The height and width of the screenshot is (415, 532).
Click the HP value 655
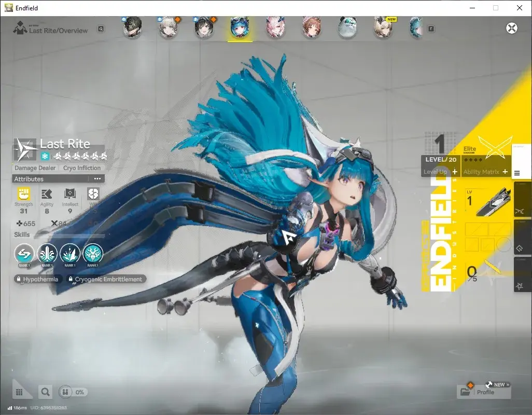(x=26, y=223)
